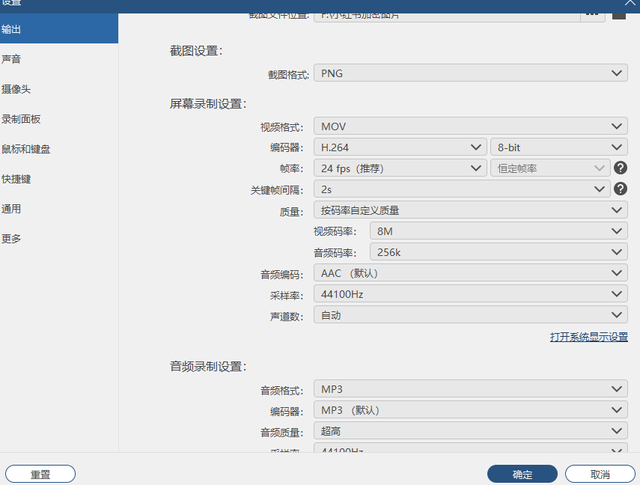Screen dimensions: 640x485
Task: Change the video encoder H.264 dropdown
Action: [400, 147]
